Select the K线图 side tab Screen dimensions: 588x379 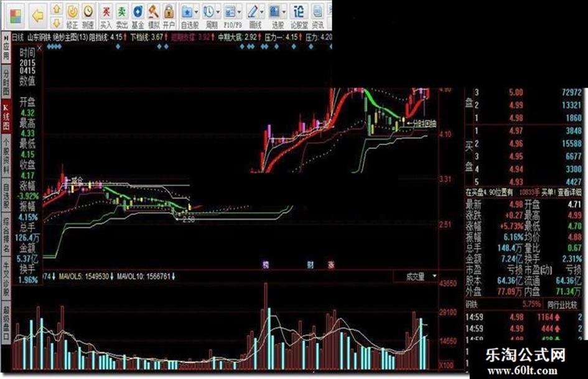click(x=6, y=116)
